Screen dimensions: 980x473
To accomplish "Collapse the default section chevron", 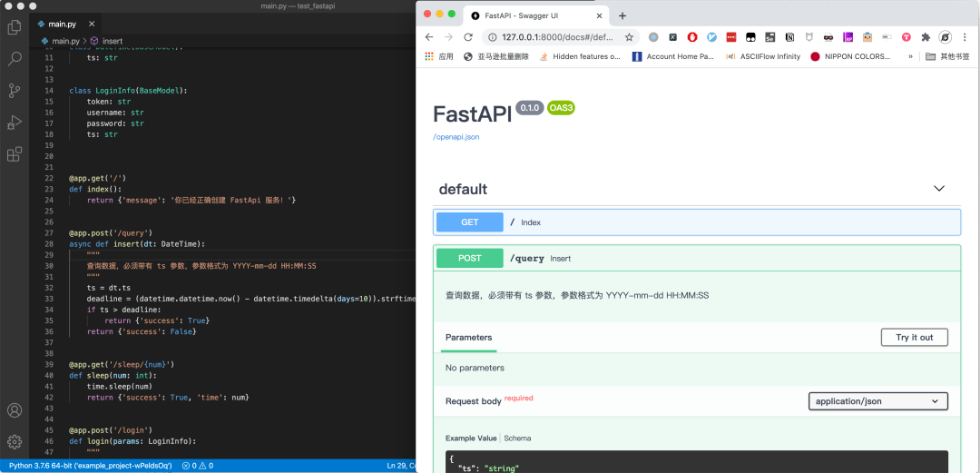I will pos(939,188).
